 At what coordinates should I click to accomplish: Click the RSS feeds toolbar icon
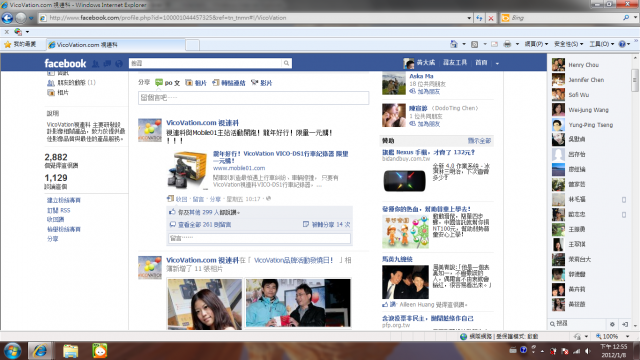pyautogui.click(x=474, y=44)
